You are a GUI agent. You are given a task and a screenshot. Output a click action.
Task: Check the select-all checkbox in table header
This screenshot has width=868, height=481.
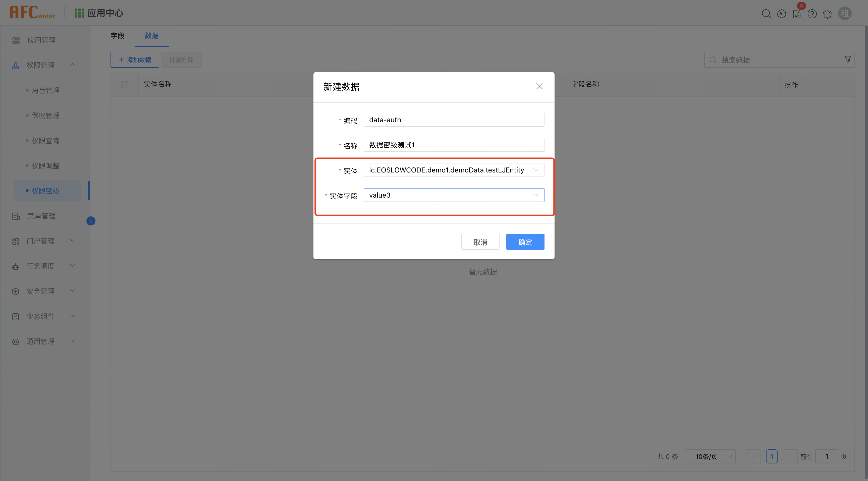124,85
